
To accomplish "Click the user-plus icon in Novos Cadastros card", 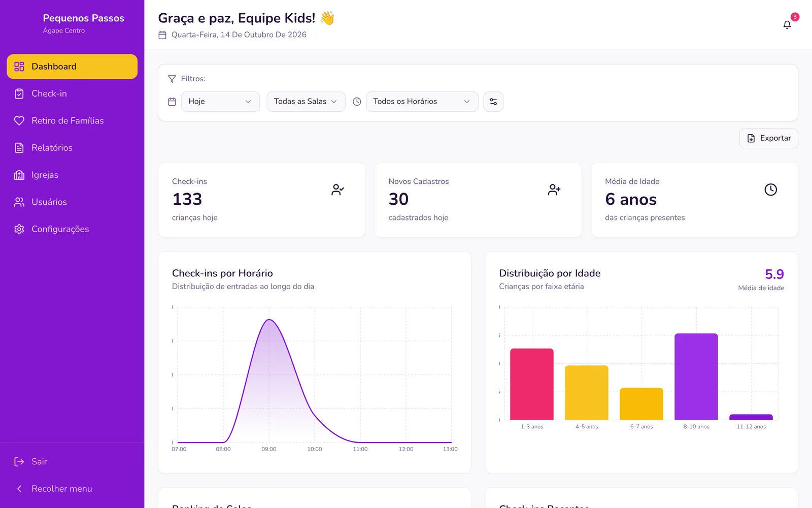I will coord(554,189).
